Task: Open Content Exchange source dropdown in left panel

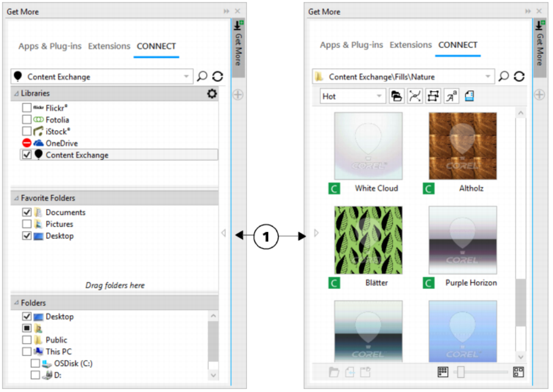Action: [186, 77]
